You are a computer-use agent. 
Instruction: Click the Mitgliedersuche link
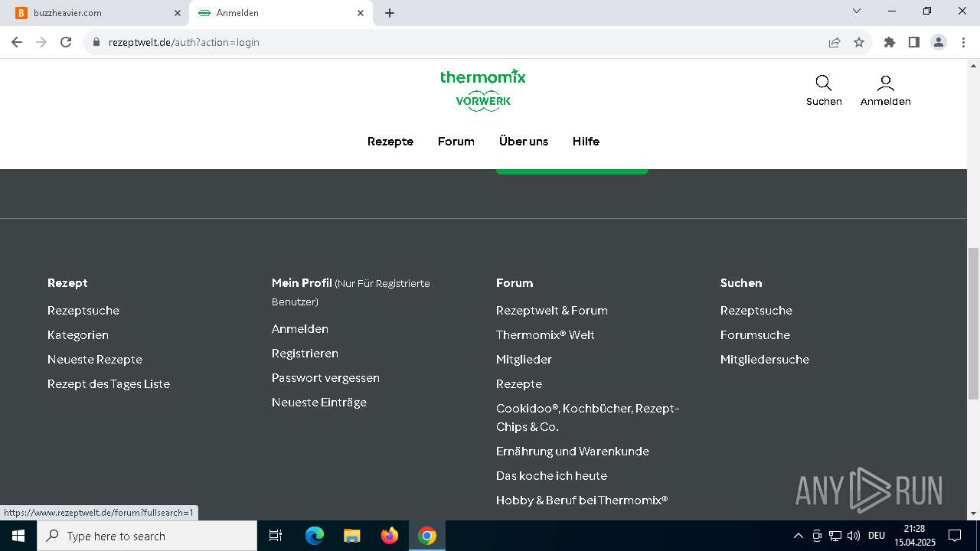tap(765, 360)
